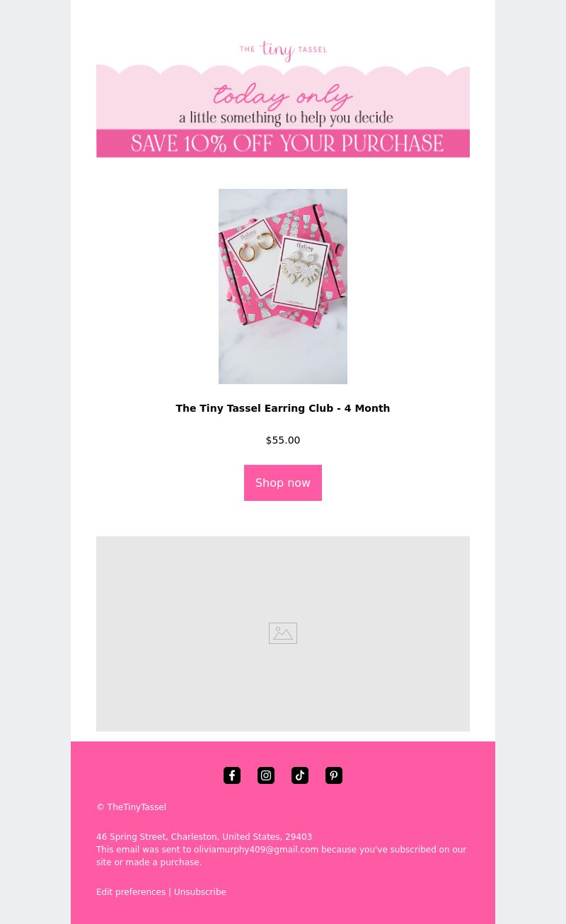Open the Unsubscribe link
Screen dimensions: 566x924
click(200, 892)
